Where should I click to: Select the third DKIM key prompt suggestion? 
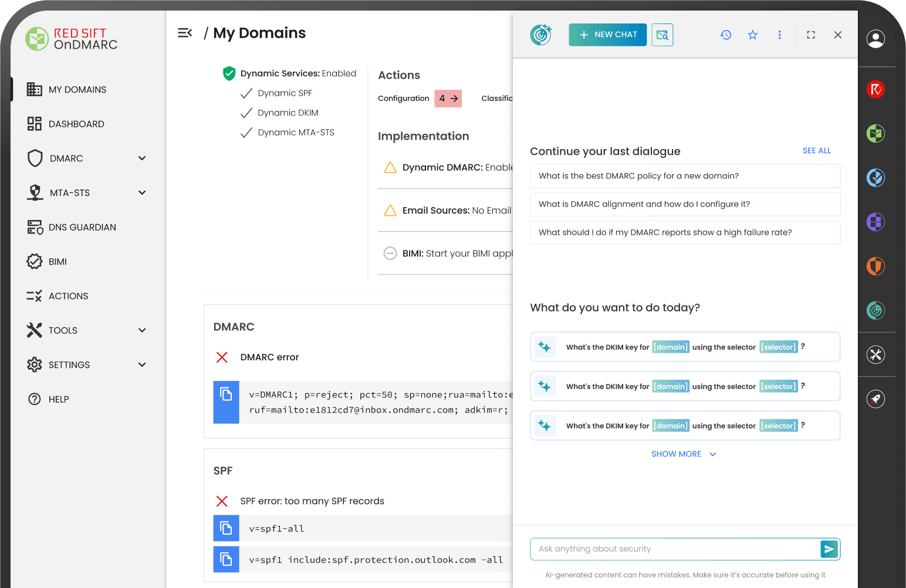685,425
